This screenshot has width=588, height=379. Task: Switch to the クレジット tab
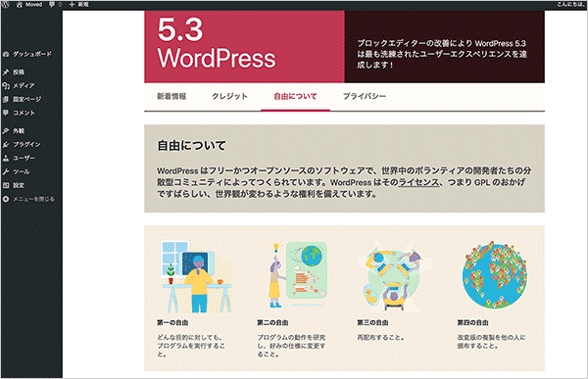[230, 96]
